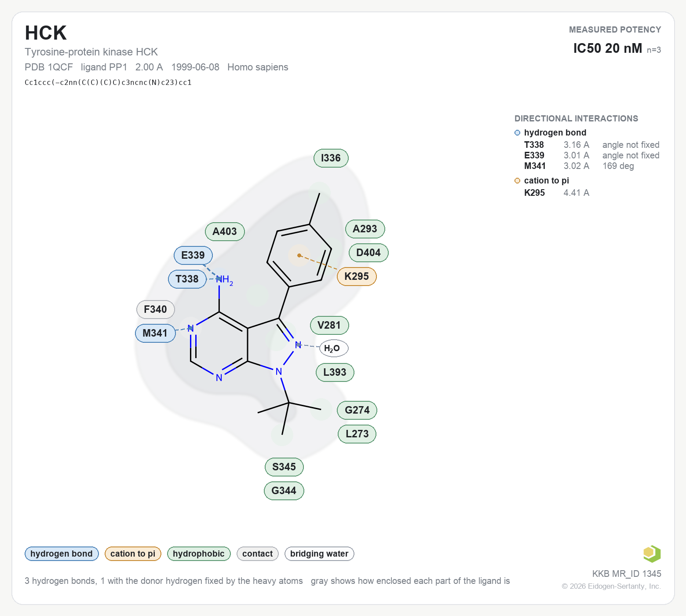Click the Tyrosine-protein kinase HCK subtitle
Viewport: 686px width, 616px height.
click(91, 52)
